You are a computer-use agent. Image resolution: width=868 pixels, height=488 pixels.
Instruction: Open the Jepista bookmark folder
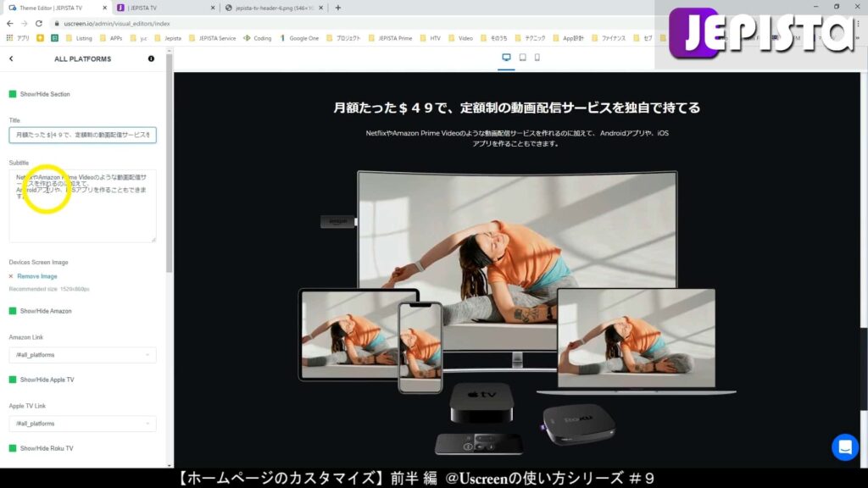click(x=168, y=38)
